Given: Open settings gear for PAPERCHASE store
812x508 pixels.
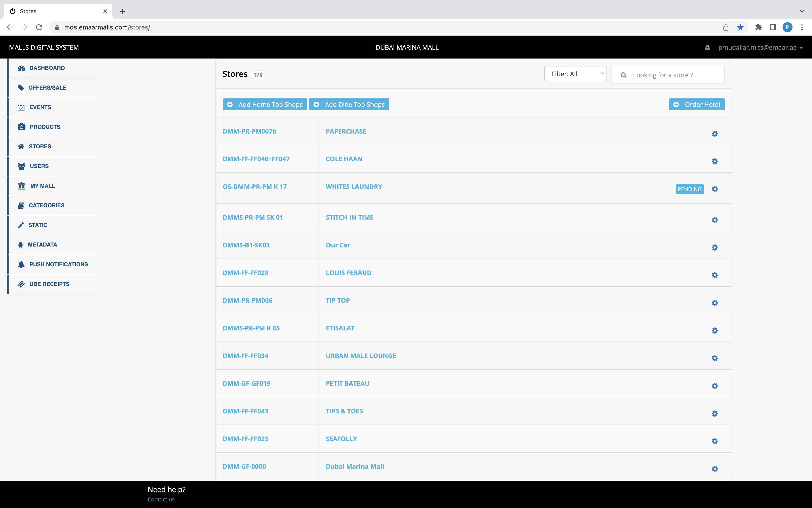Looking at the screenshot, I should click(715, 134).
